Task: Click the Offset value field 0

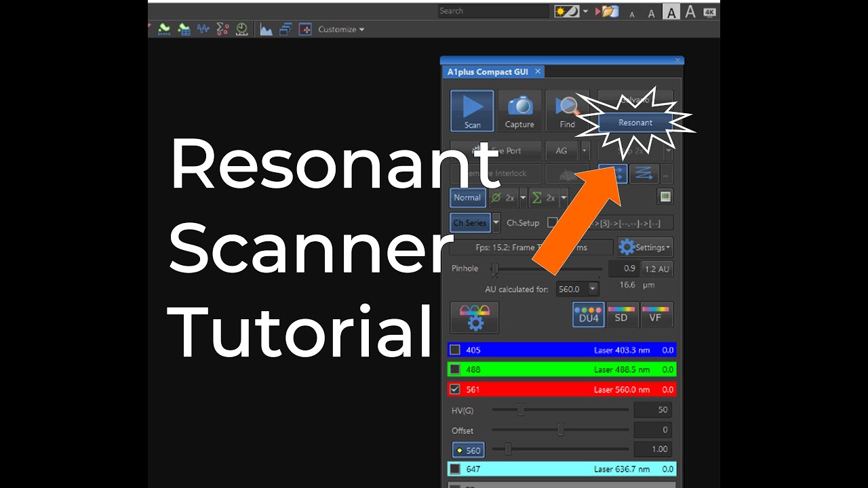Action: coord(652,430)
